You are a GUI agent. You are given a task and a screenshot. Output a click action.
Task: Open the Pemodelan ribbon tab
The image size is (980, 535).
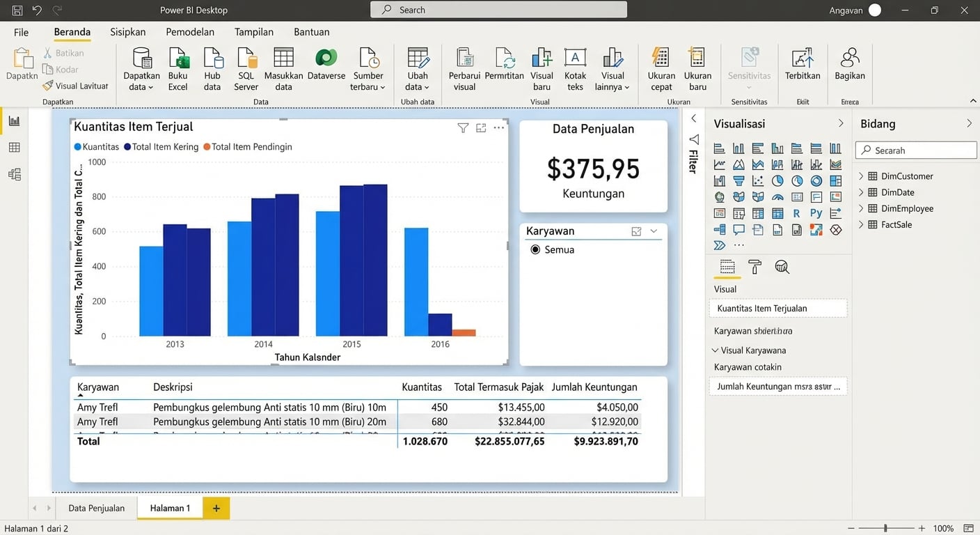point(190,32)
